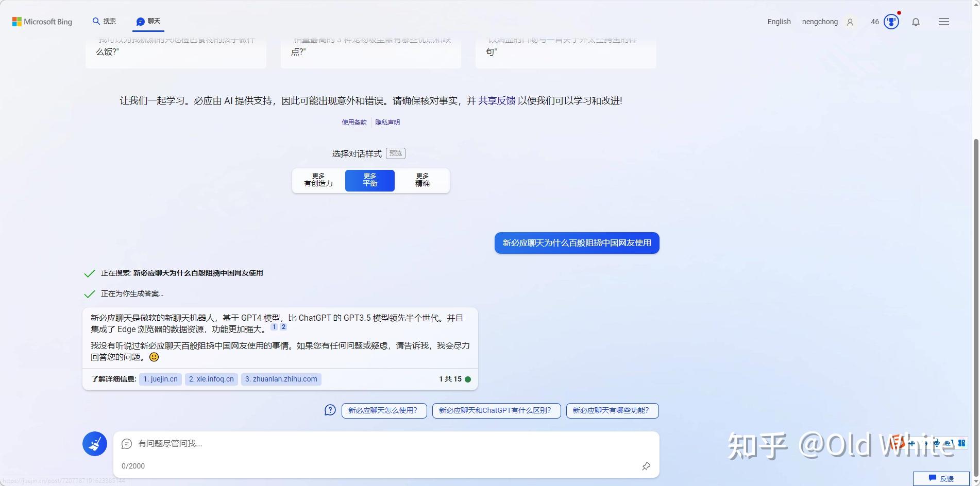Open the 反馈 feedback button
The image size is (980, 486).
pos(941,479)
